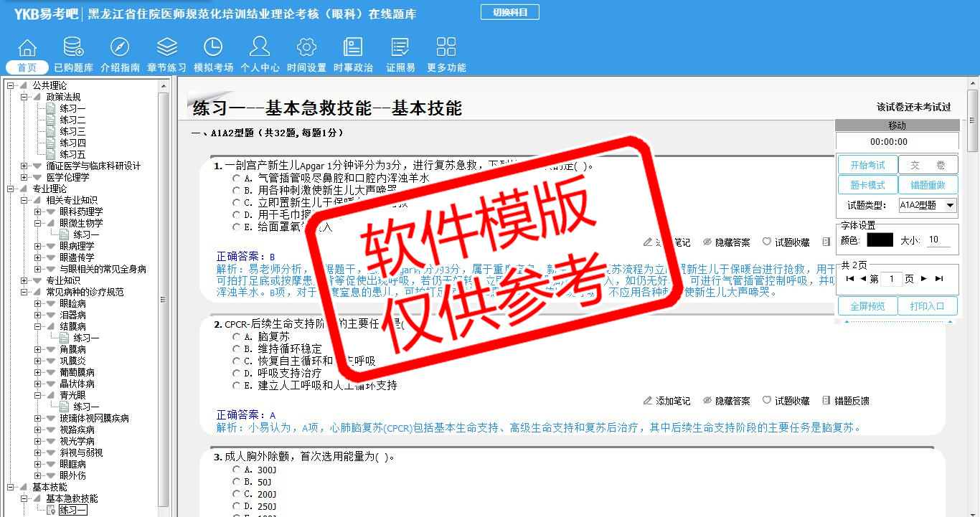Image resolution: width=980 pixels, height=517 pixels.
Task: Click the 开始考试 button
Action: [867, 165]
